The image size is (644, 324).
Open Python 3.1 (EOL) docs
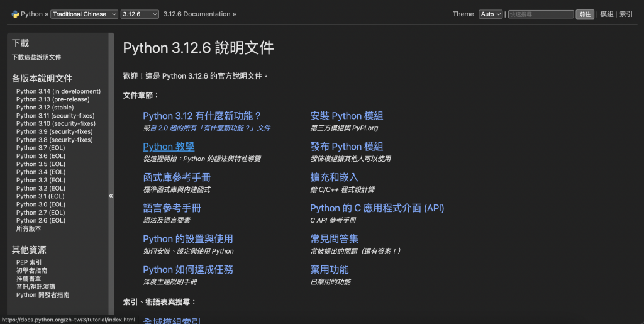point(40,196)
